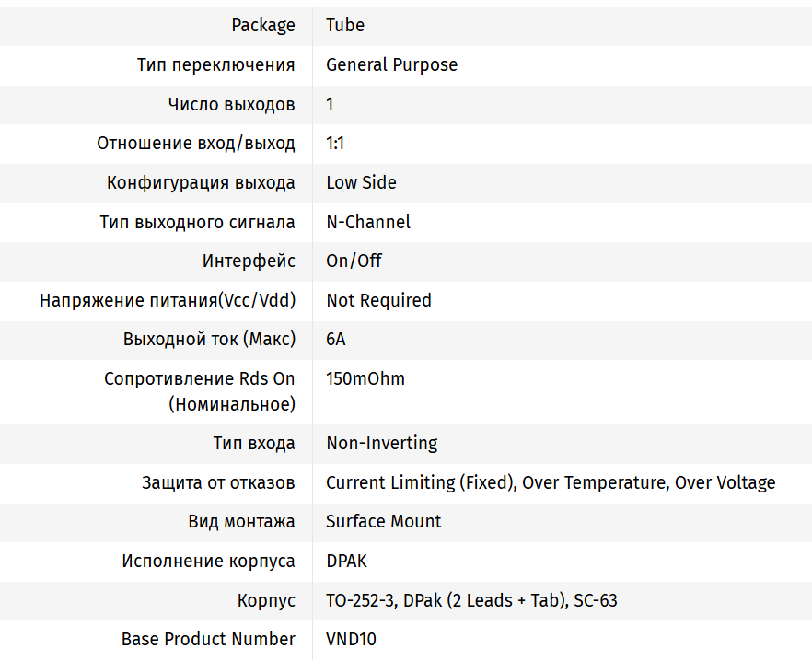This screenshot has width=812, height=672.
Task: Click the Tube value
Action: pyautogui.click(x=345, y=26)
